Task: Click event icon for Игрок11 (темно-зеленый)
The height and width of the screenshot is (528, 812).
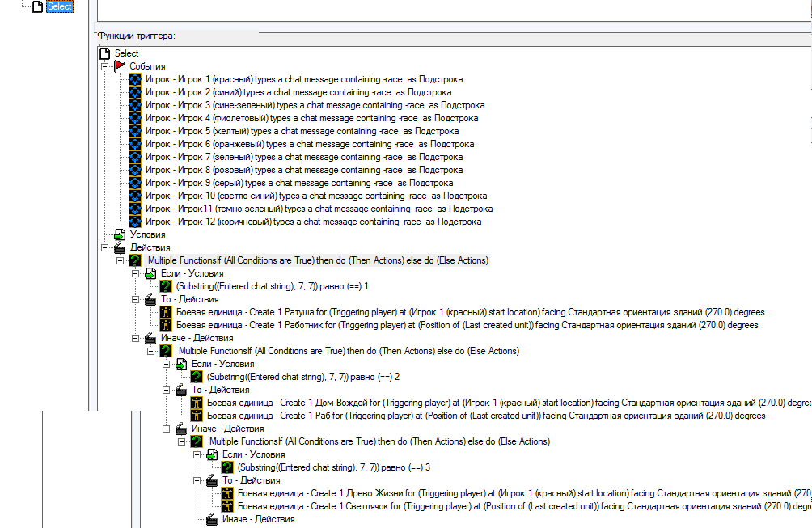Action: pyautogui.click(x=135, y=209)
